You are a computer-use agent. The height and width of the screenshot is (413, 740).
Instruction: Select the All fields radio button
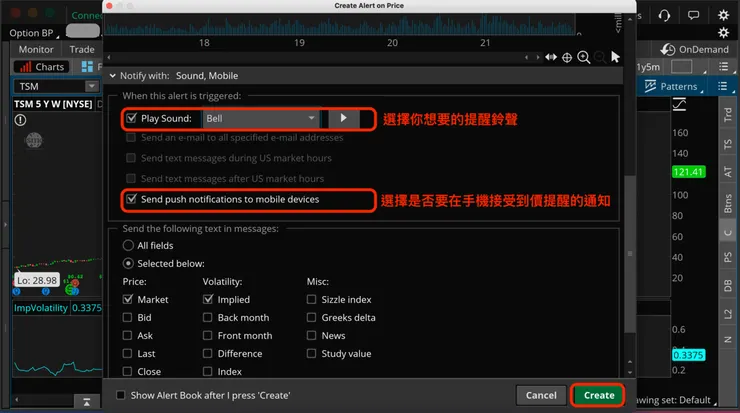point(128,245)
